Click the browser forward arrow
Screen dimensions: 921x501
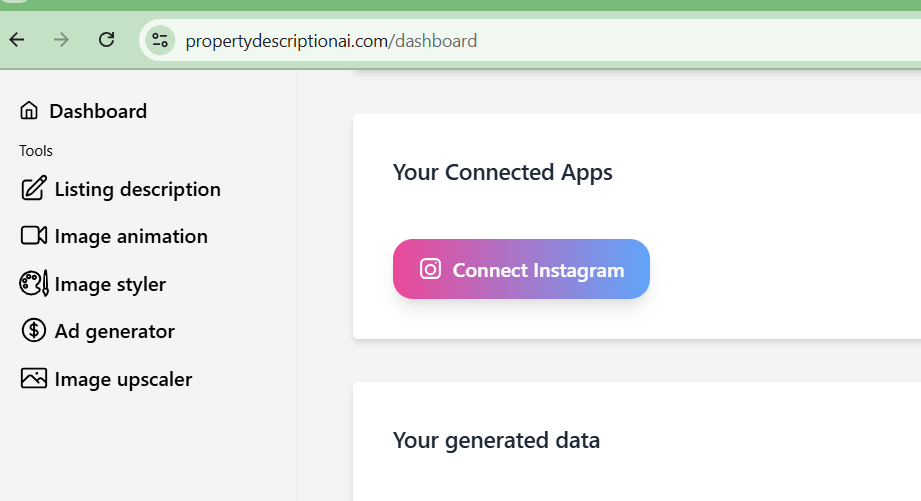tap(62, 40)
